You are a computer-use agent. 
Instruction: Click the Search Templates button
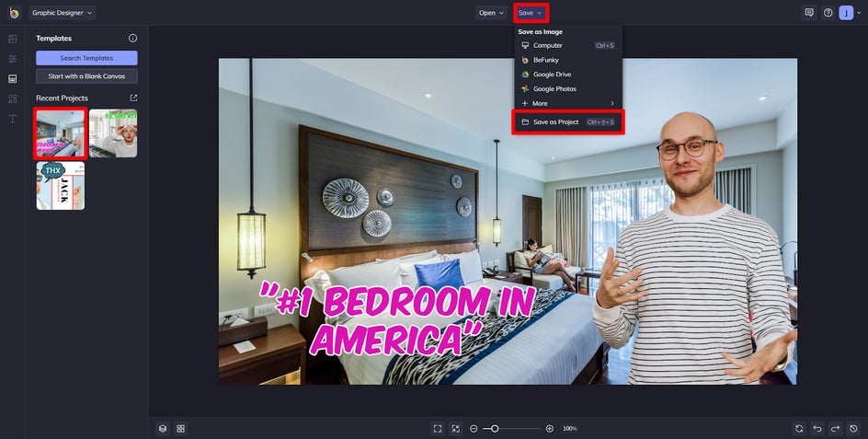(87, 58)
